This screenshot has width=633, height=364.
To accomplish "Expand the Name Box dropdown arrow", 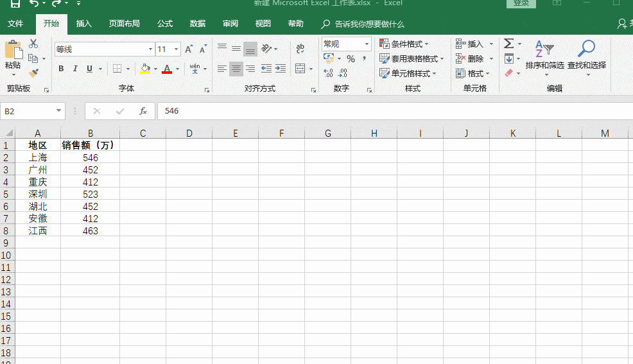I will 58,110.
